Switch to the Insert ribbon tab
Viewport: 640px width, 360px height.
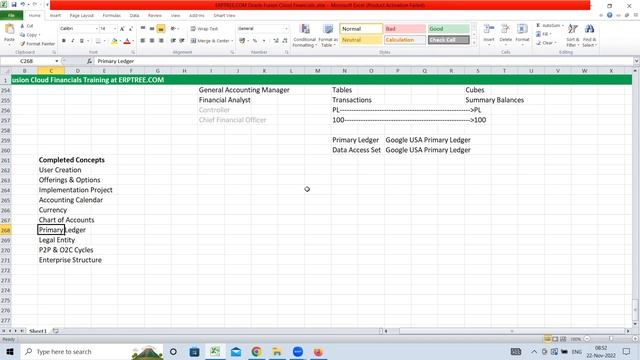coord(55,16)
